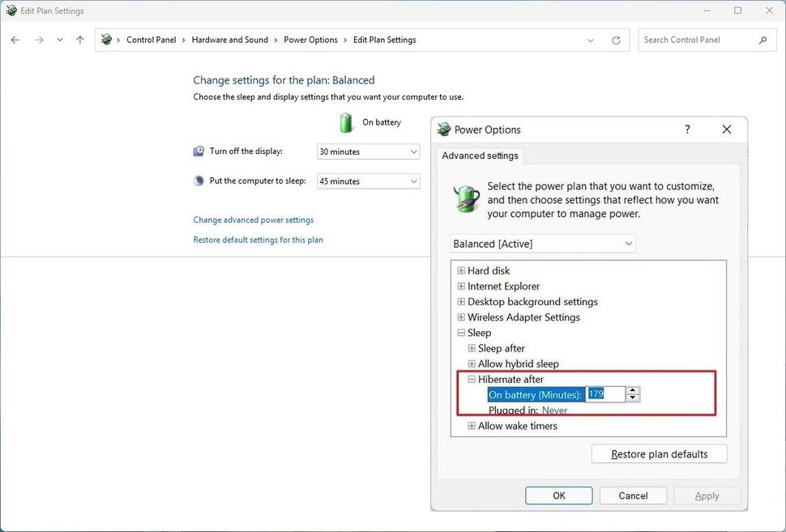
Task: Click the up one level arrow
Action: coord(79,39)
